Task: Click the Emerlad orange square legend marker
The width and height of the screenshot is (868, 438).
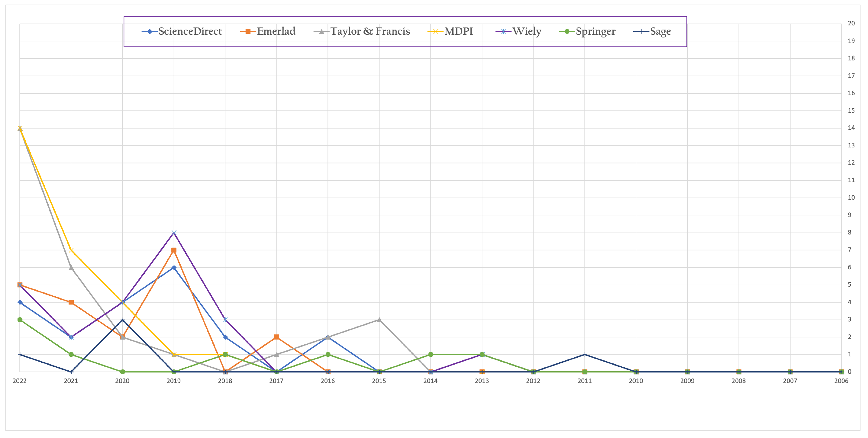Action: click(248, 32)
